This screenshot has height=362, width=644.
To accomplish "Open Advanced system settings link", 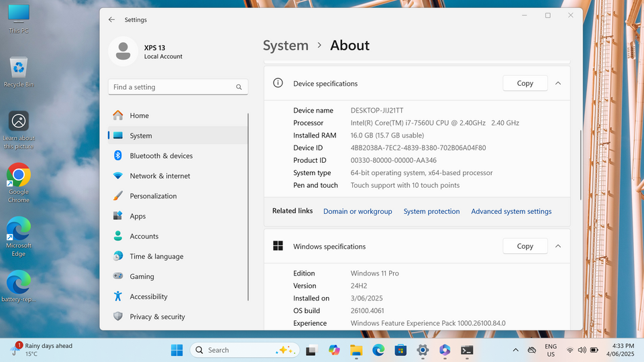I will click(511, 211).
